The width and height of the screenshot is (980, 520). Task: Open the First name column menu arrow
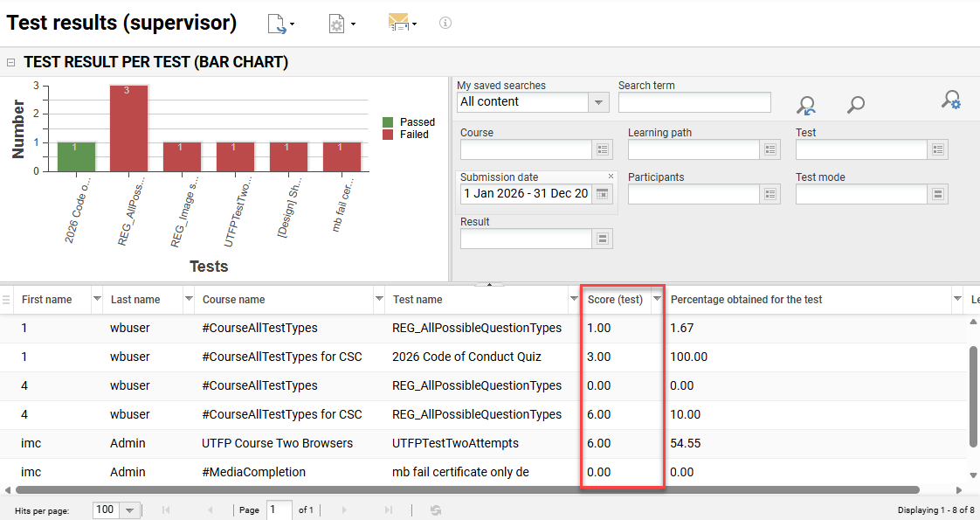click(x=97, y=300)
